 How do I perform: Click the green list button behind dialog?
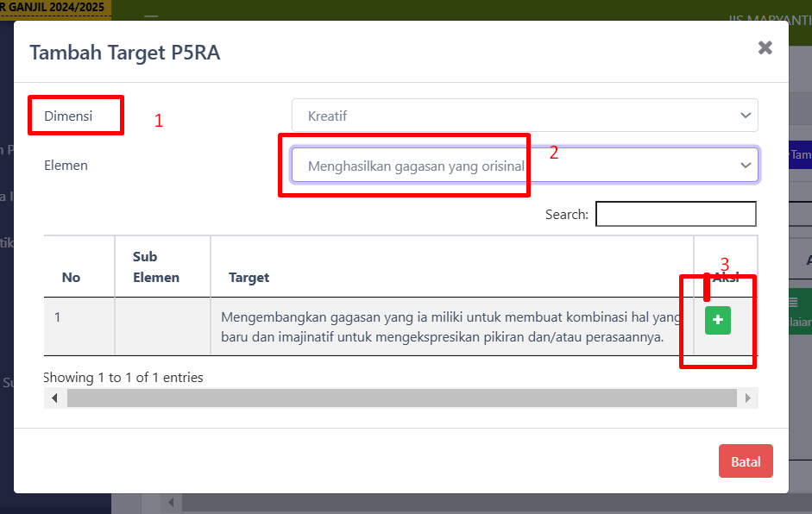pos(800,312)
